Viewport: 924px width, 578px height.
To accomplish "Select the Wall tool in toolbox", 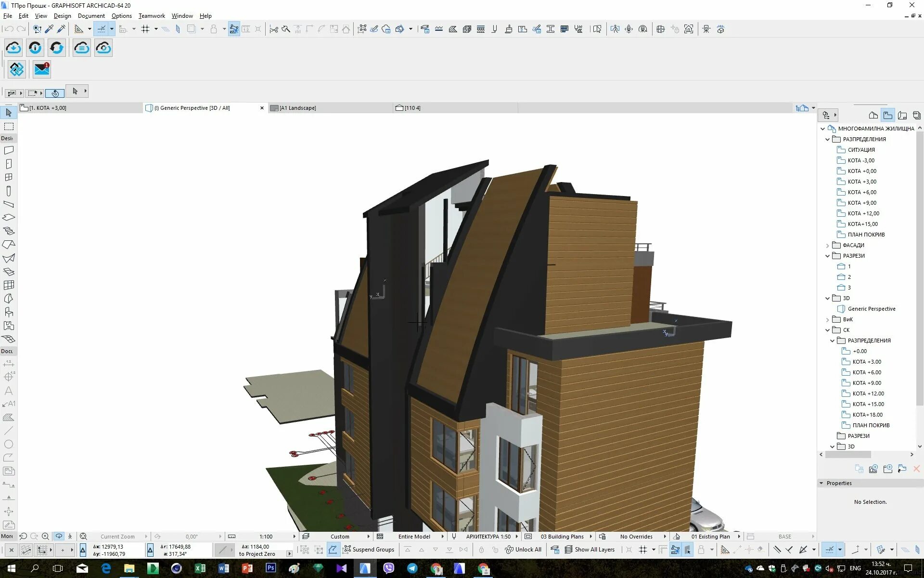I will point(9,150).
